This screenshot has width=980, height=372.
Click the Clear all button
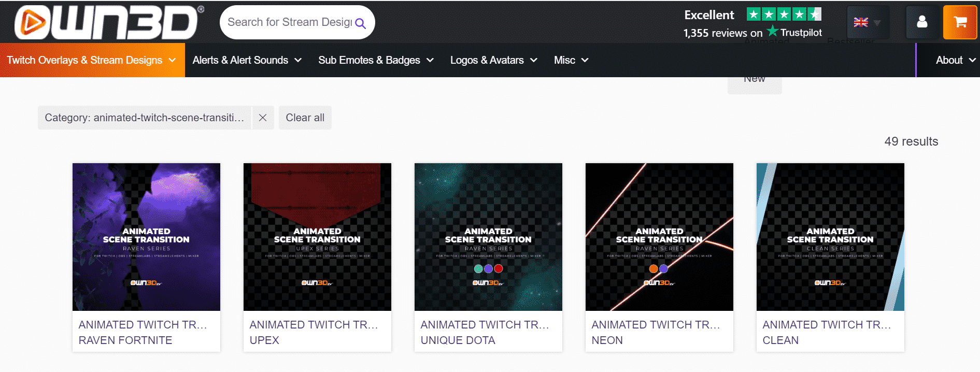305,118
